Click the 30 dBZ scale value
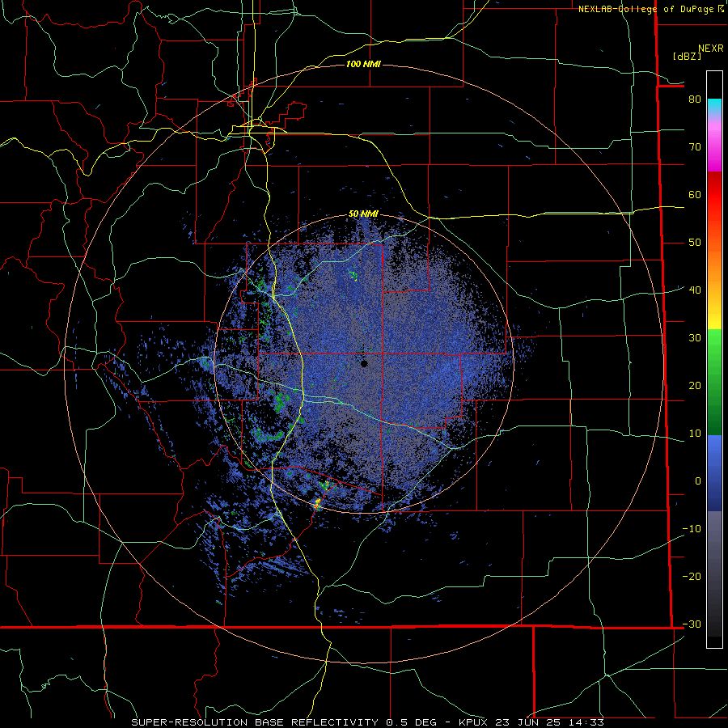This screenshot has height=728, width=728. (x=695, y=338)
